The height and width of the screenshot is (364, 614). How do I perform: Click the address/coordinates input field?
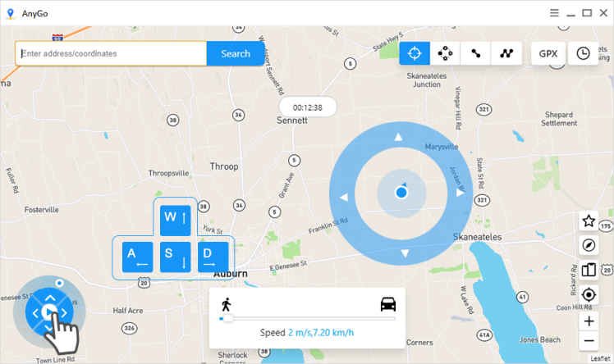[x=111, y=53]
